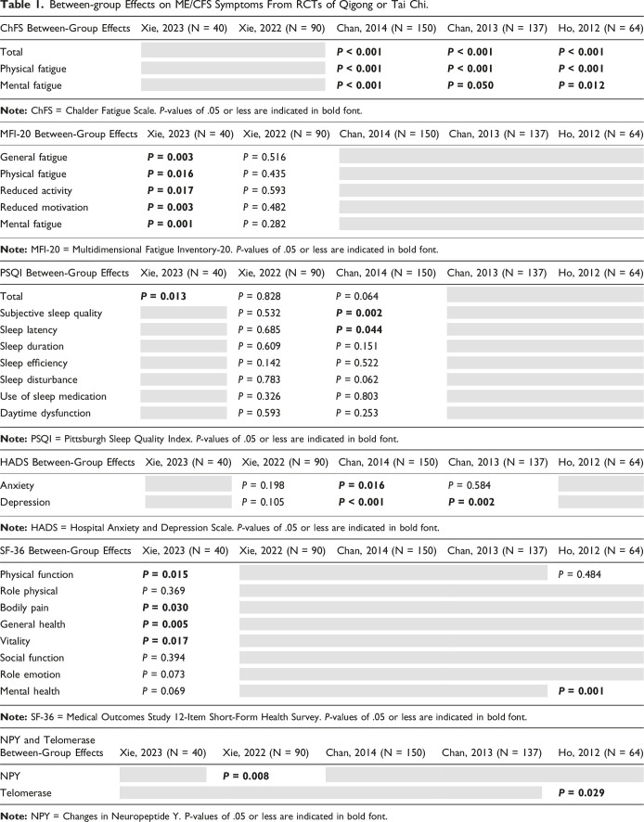Click the Subjective sleep quality row label
The height and width of the screenshot is (822, 644).
click(x=57, y=314)
